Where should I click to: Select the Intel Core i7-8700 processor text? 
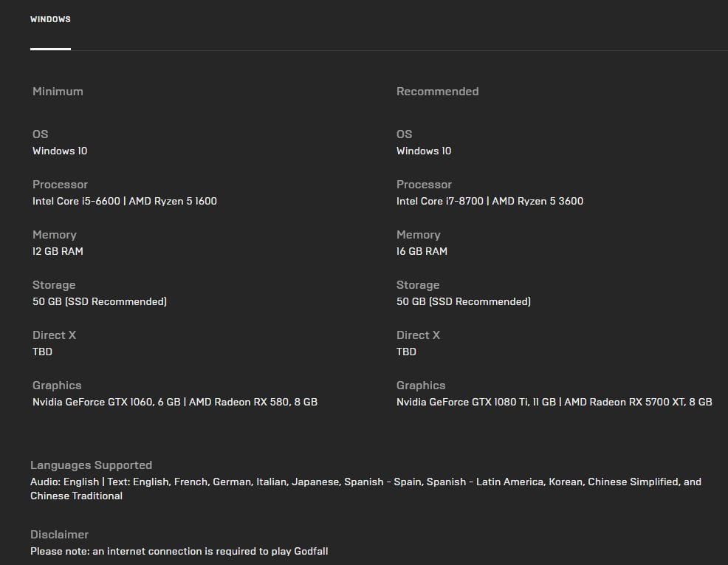coord(440,201)
